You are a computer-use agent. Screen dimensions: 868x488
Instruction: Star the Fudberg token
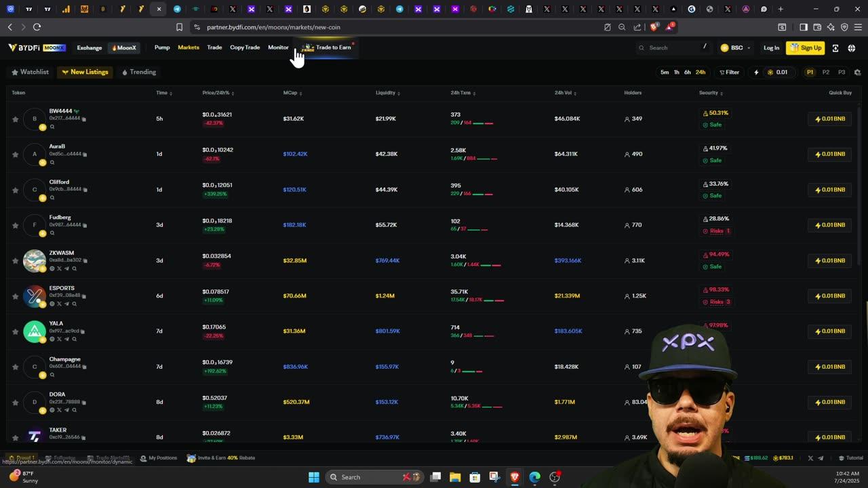point(15,225)
